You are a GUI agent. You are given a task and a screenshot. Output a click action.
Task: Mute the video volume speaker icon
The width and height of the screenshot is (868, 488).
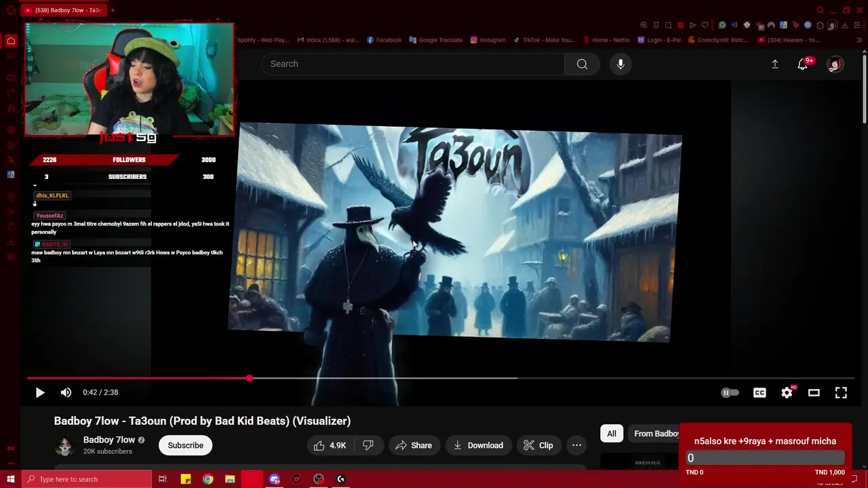66,392
